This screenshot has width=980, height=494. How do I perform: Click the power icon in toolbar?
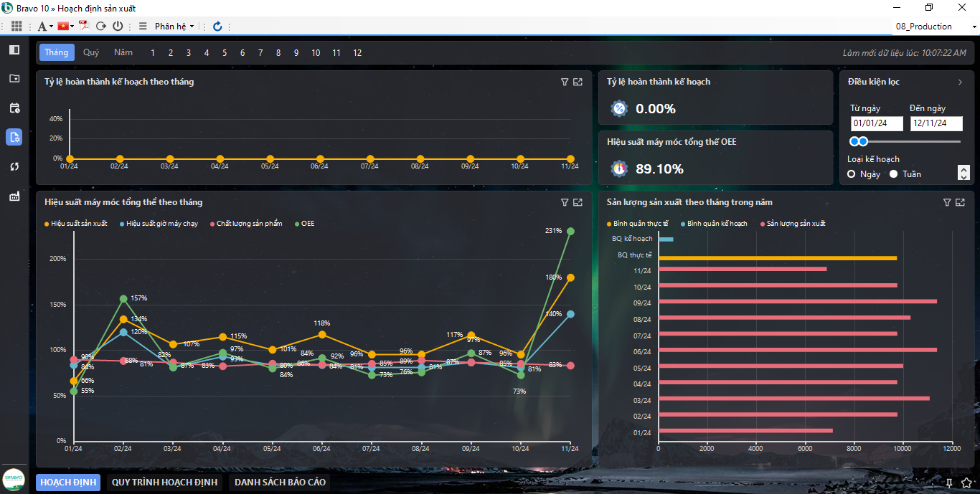coord(118,26)
